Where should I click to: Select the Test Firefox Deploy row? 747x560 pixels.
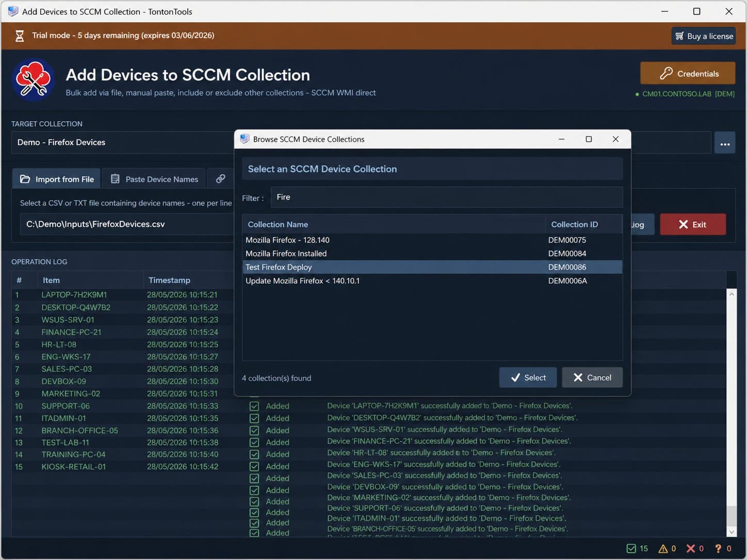(x=432, y=267)
